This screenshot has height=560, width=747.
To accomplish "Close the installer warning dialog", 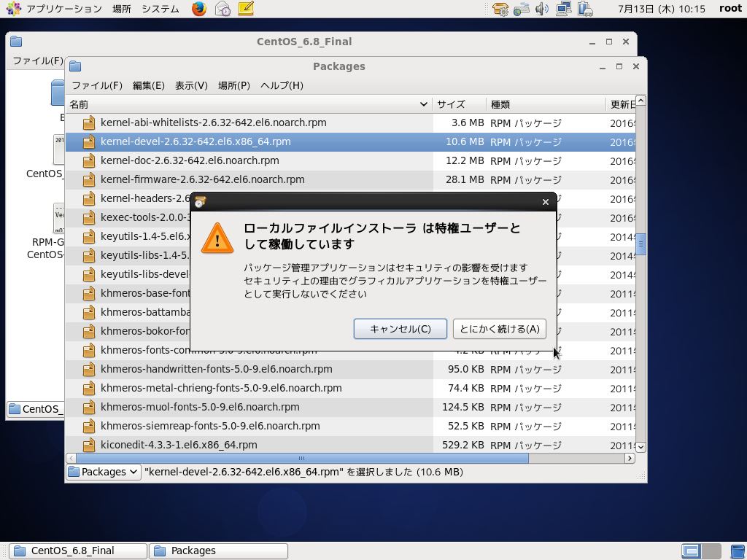I will [x=546, y=202].
